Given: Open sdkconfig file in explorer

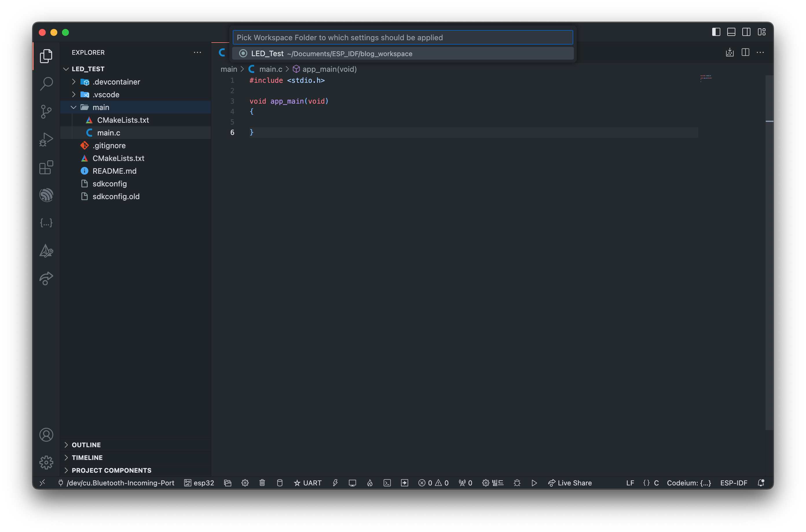Looking at the screenshot, I should click(x=109, y=184).
